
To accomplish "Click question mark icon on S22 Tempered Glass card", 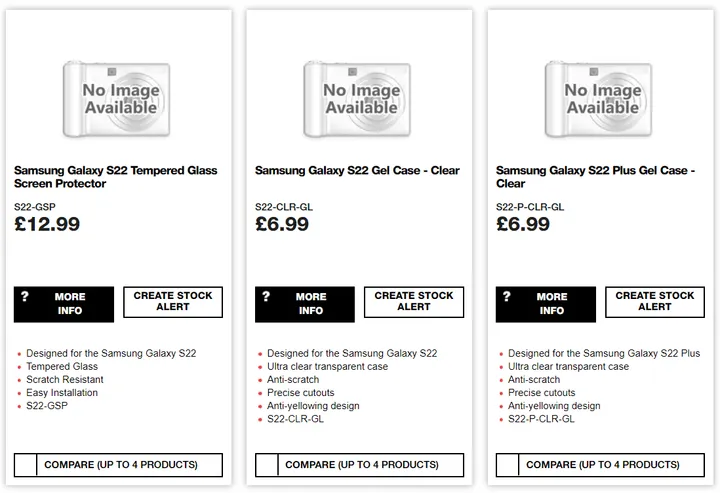I will click(25, 297).
